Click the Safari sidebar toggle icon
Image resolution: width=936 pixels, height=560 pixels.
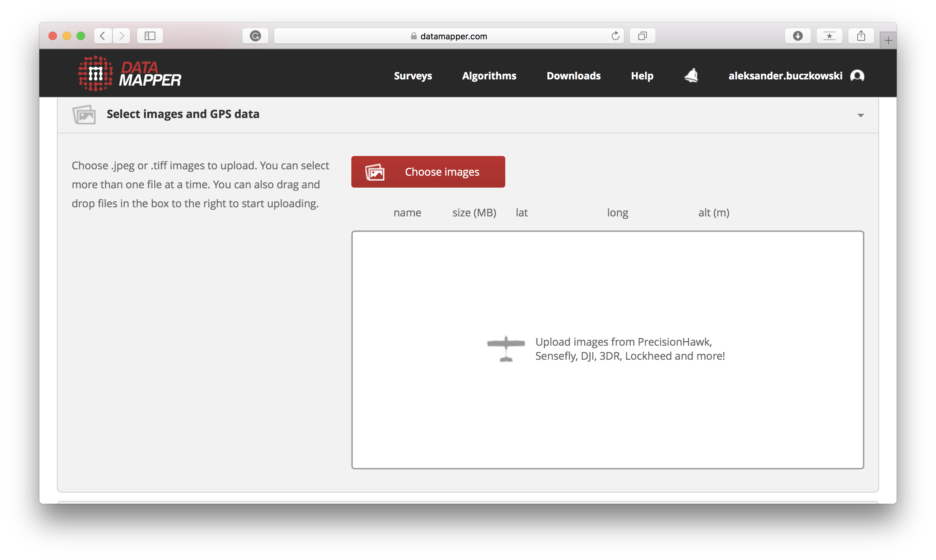[x=150, y=36]
